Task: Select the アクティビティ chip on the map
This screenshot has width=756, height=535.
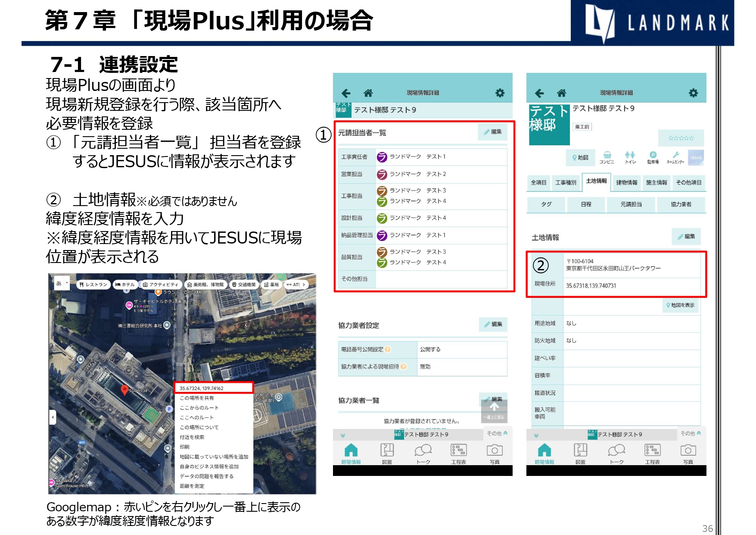Action: pos(160,285)
